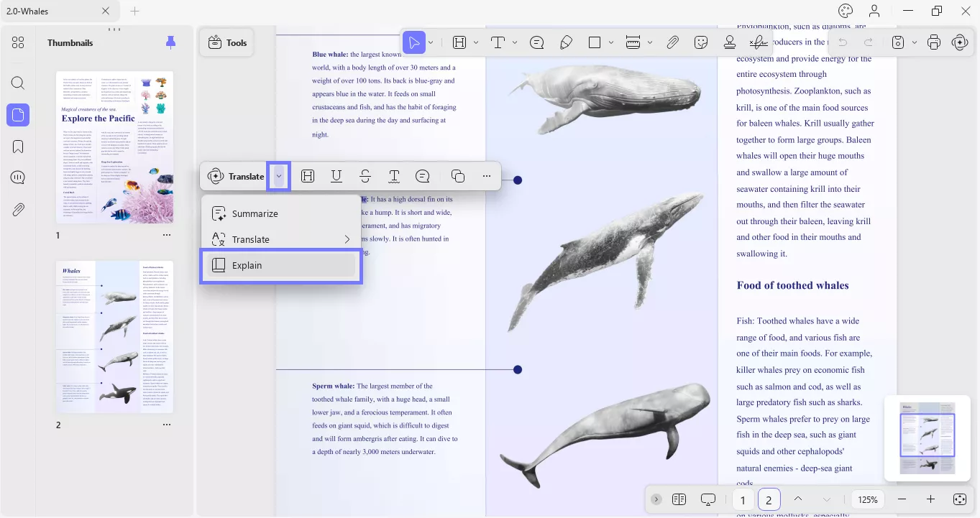Choose Summarize from the context menu
This screenshot has height=518, width=980.
pos(255,213)
